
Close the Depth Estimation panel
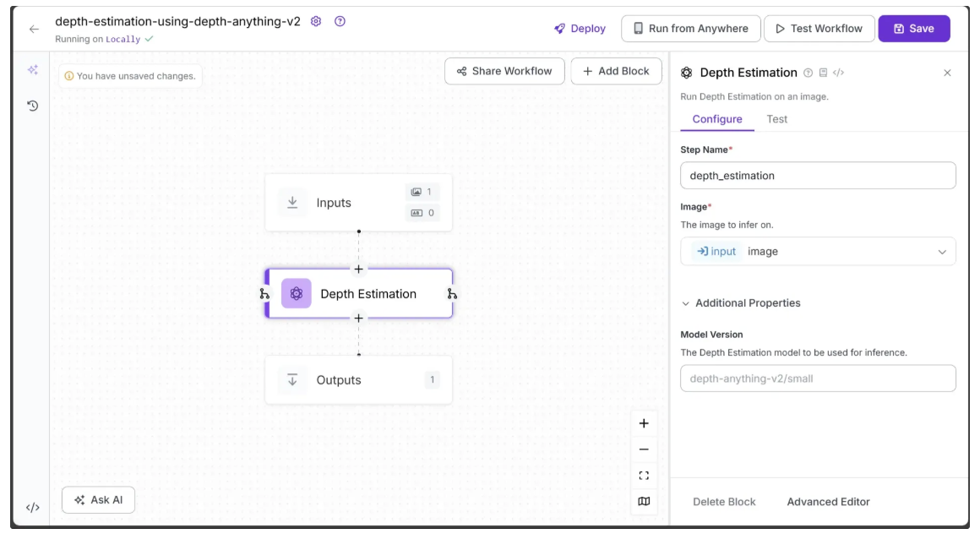pyautogui.click(x=947, y=73)
